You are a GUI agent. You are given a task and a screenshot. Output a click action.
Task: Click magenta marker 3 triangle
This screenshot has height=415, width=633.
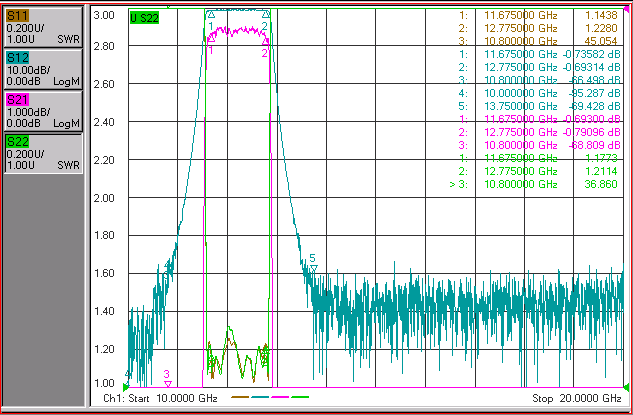[x=168, y=384]
